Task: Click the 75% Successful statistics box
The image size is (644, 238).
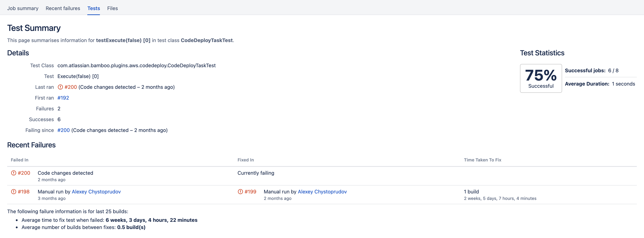Action: coord(541,78)
